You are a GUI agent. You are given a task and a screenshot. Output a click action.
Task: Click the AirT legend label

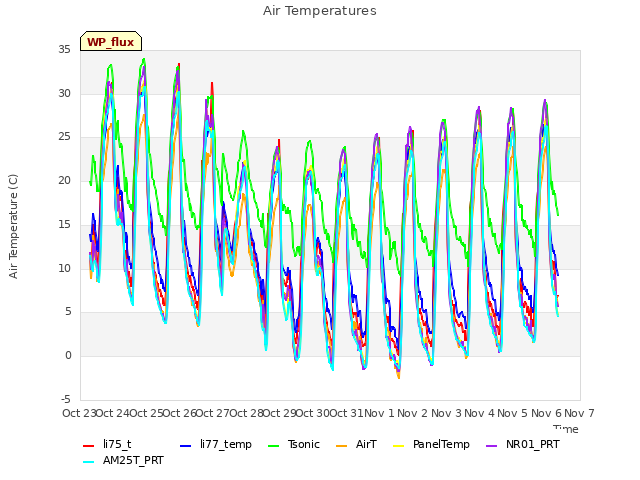coord(366,444)
